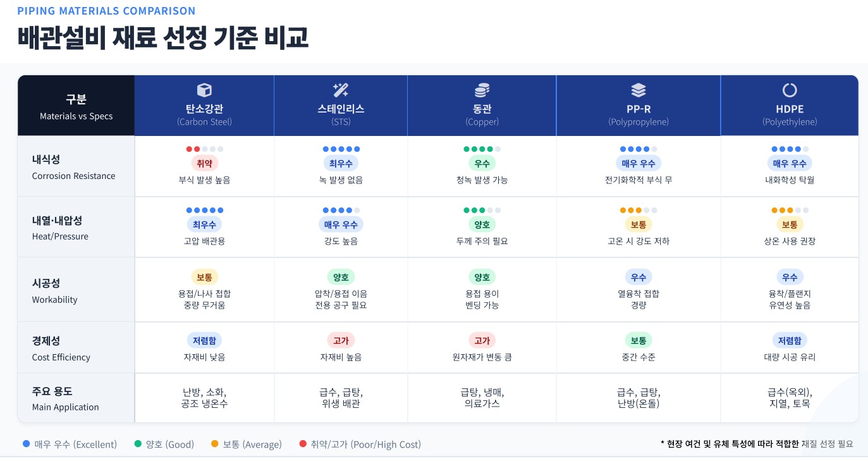Click the blue 매우 우수 legend dot
Image resolution: width=868 pixels, height=461 pixels.
tap(25, 445)
